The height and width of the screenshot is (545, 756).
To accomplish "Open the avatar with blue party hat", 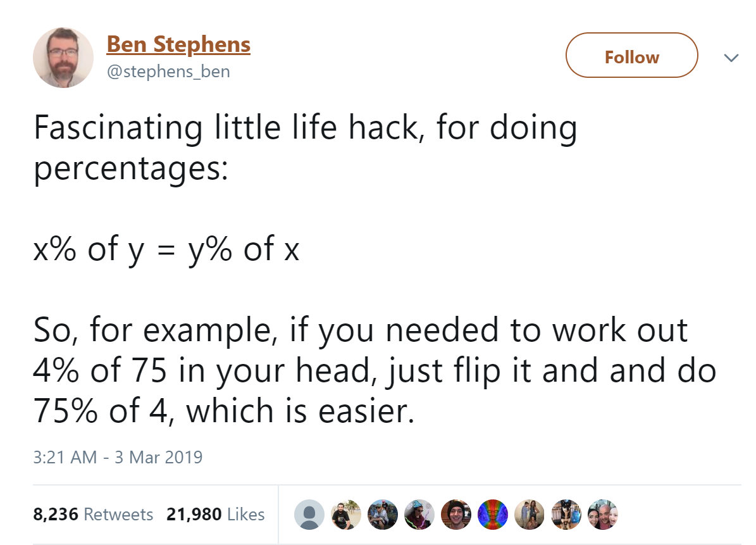I will pyautogui.click(x=419, y=515).
